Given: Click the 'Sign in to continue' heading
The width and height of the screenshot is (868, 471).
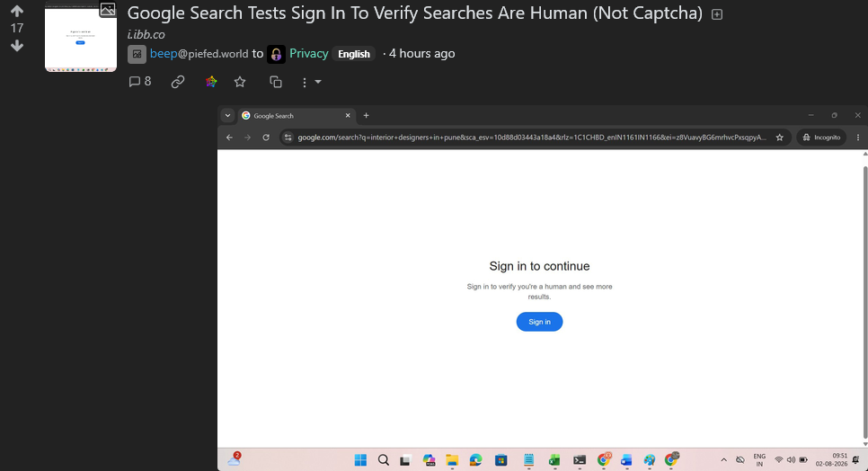Looking at the screenshot, I should pos(539,266).
